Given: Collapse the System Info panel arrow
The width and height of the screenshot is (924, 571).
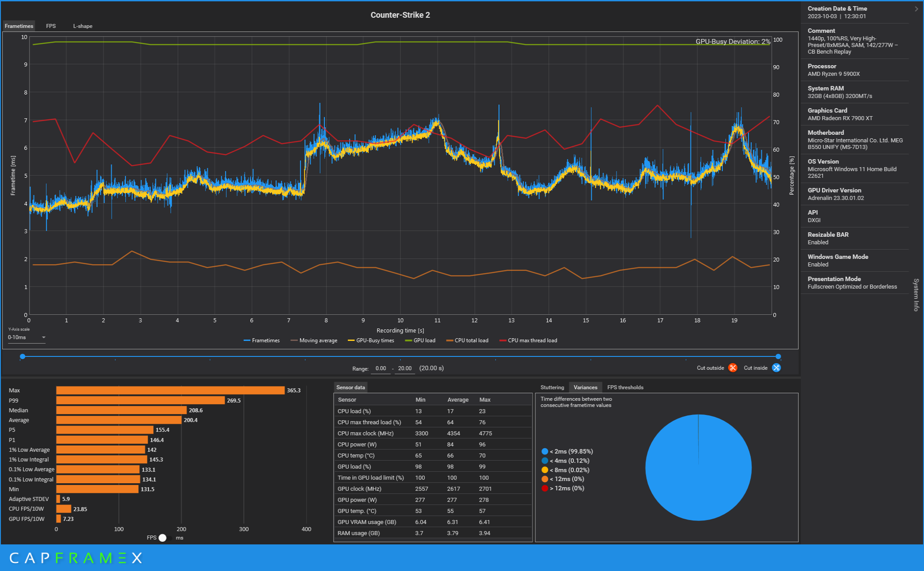Looking at the screenshot, I should pyautogui.click(x=916, y=9).
